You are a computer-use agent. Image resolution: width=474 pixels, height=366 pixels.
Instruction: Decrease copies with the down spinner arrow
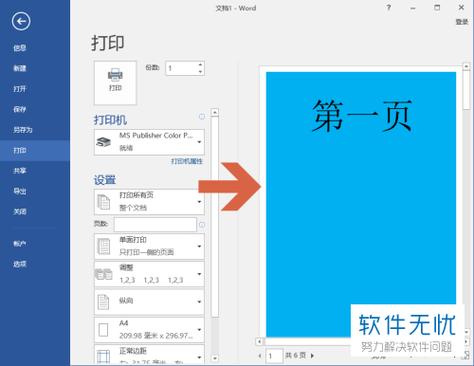coord(200,72)
